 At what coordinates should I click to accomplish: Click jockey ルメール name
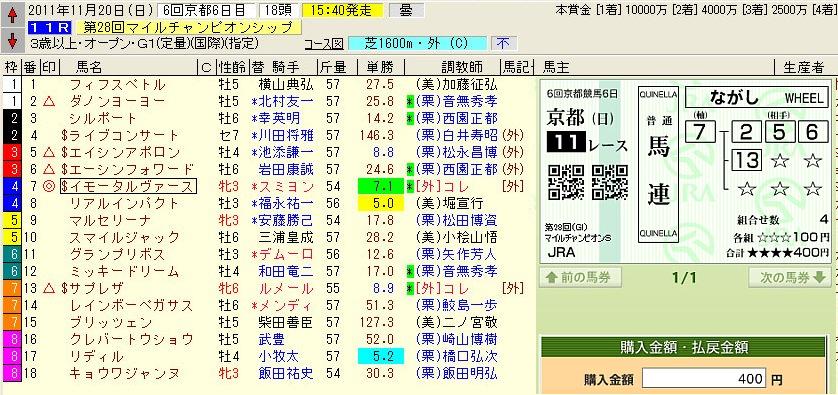tap(286, 288)
